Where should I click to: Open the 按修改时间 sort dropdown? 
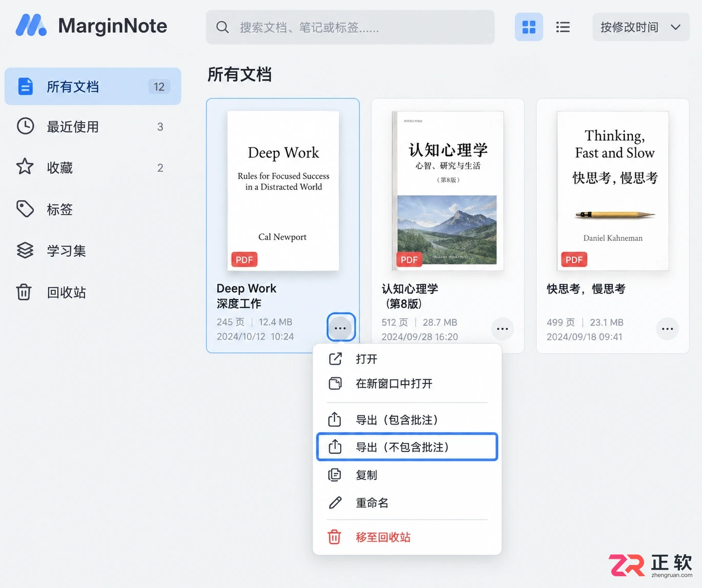click(x=641, y=27)
